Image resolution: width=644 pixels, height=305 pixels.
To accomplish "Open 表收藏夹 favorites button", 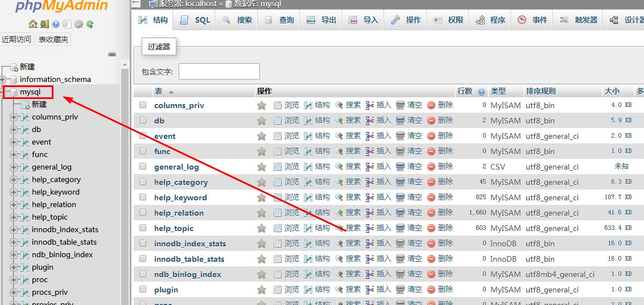I will pyautogui.click(x=53, y=40).
